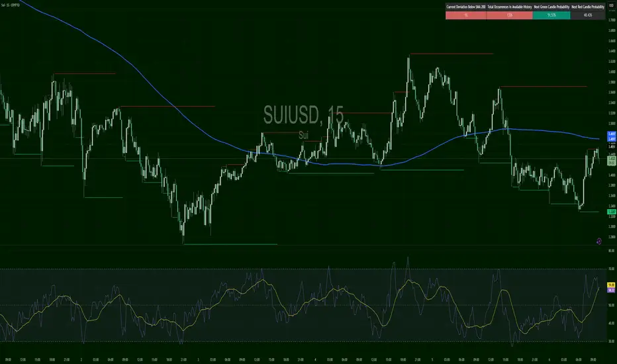Click the day 5 marker on time axis
The height and width of the screenshot is (364, 617).
[432, 359]
